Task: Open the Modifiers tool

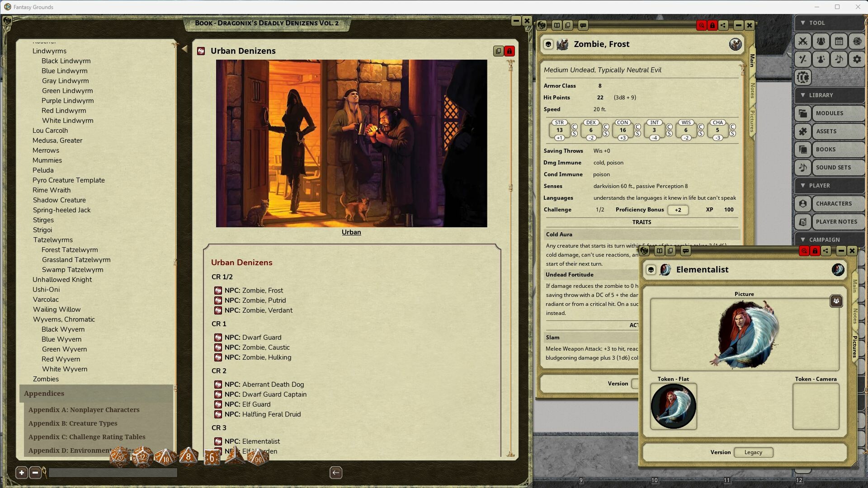Action: [803, 59]
